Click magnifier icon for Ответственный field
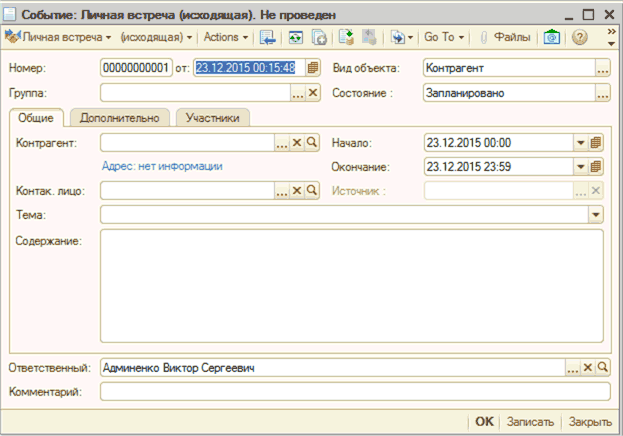 [603, 368]
